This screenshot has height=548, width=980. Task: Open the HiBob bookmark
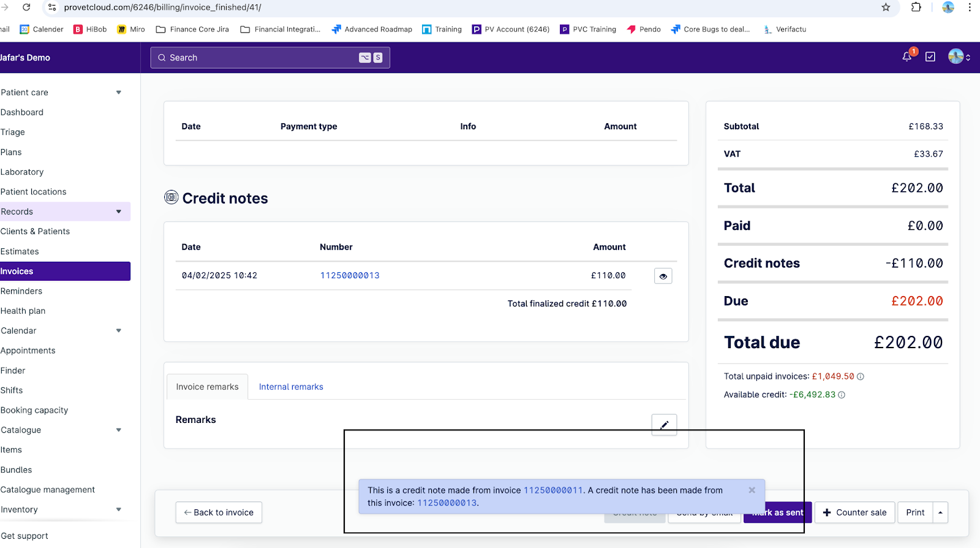tap(90, 29)
